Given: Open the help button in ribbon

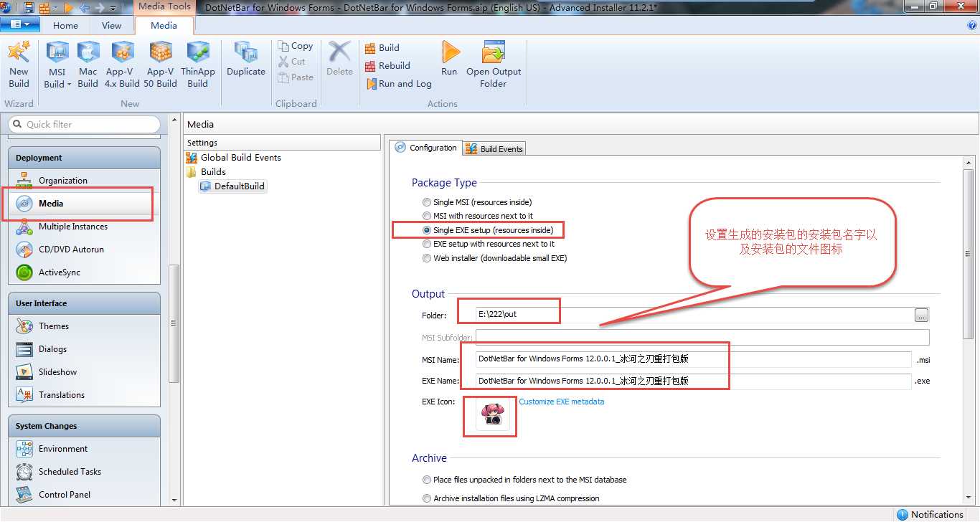Looking at the screenshot, I should pos(972,25).
